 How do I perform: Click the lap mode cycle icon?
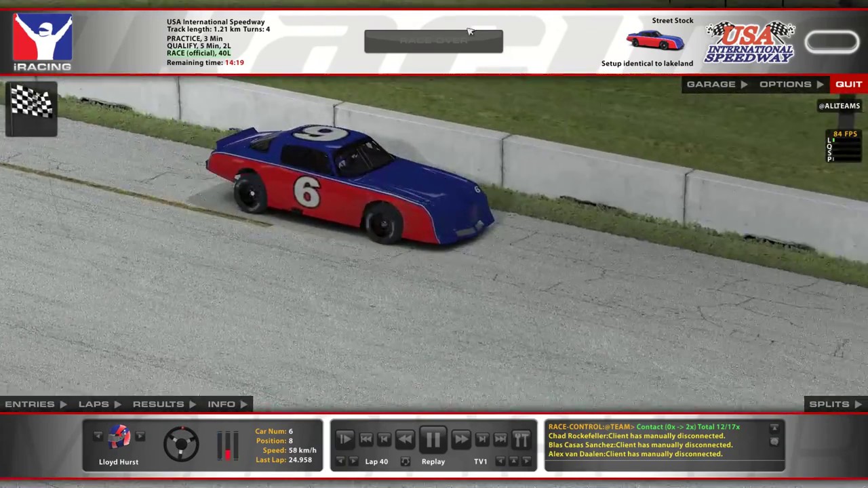pyautogui.click(x=405, y=462)
